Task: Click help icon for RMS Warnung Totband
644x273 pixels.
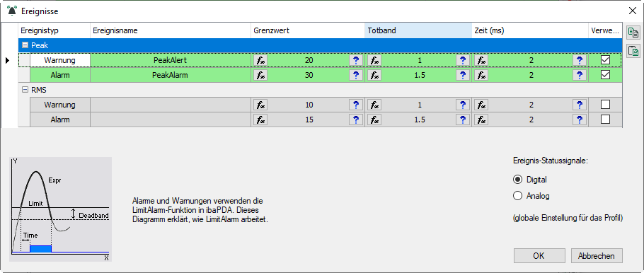Action: coord(463,105)
